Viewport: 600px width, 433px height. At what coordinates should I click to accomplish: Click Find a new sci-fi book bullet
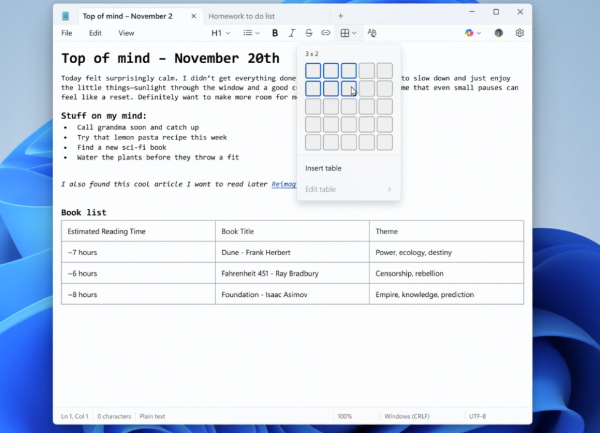point(122,147)
